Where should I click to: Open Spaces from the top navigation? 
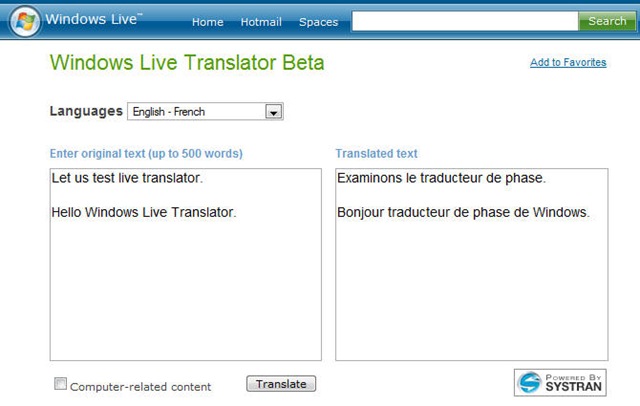318,22
